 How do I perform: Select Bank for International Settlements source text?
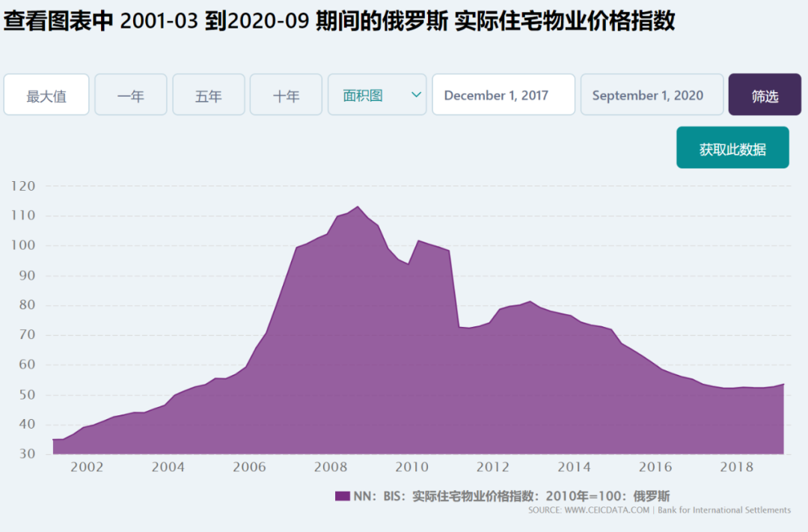724,510
